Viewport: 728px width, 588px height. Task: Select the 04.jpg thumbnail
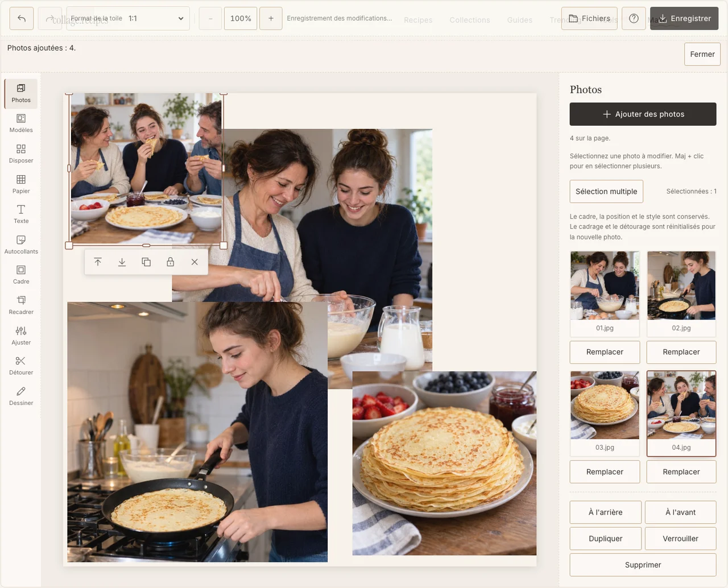click(x=681, y=413)
